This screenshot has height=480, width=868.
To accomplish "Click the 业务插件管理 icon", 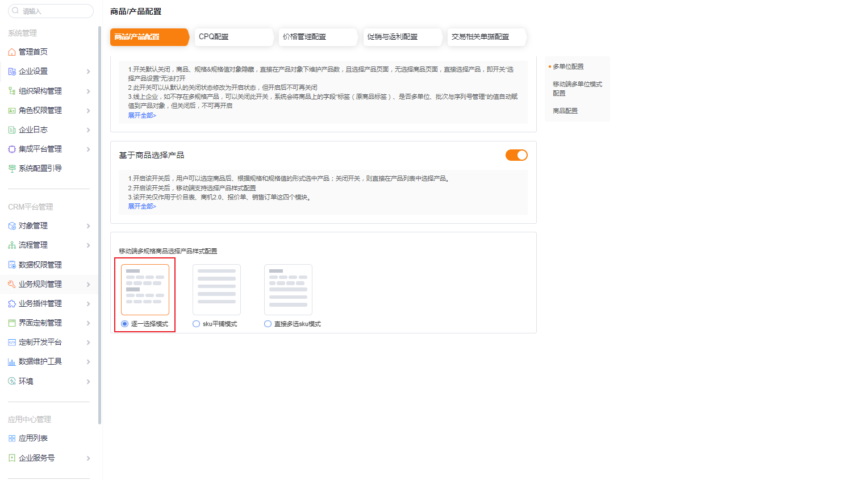I will point(12,303).
